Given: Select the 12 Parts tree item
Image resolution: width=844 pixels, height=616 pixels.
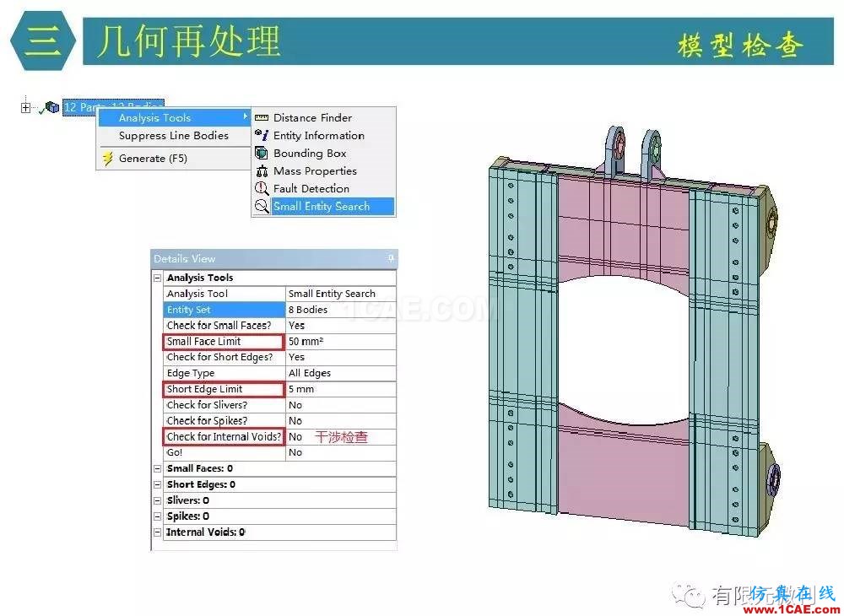Looking at the screenshot, I should 114,107.
